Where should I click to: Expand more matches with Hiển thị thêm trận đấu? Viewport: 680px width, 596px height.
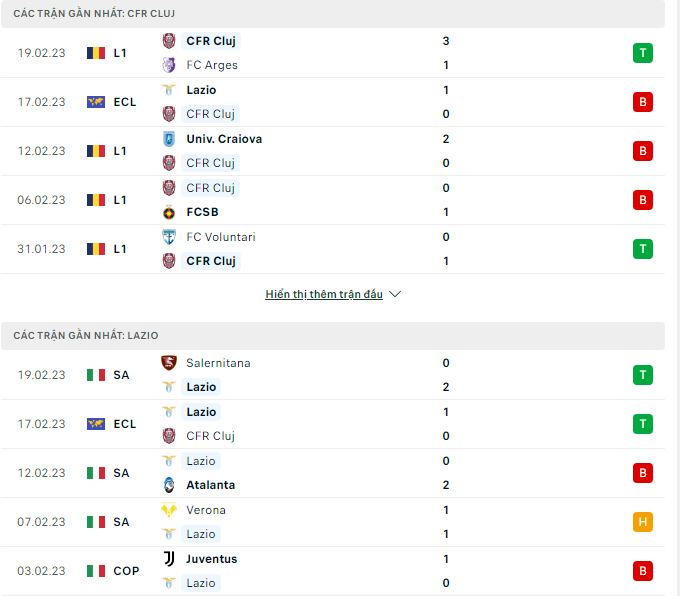point(324,294)
